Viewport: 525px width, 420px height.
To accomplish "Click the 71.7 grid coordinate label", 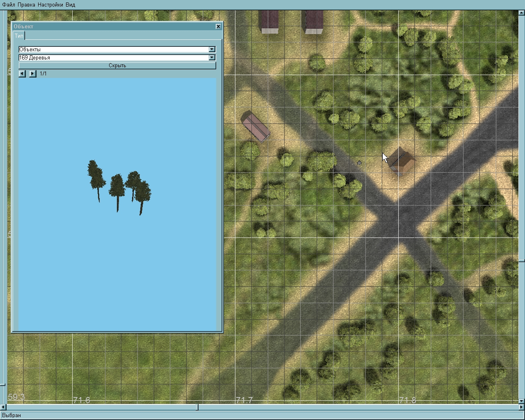I will [244, 400].
